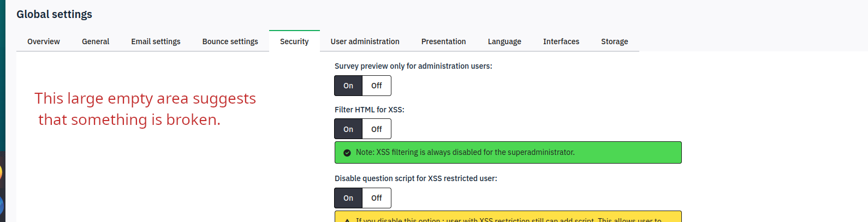
Task: Click the green XSS filtering note text
Action: coord(465,152)
